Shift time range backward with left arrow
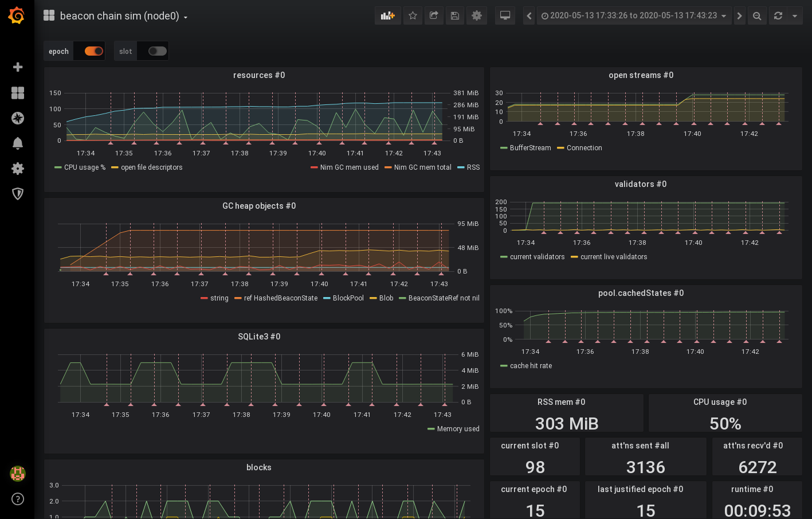This screenshot has width=812, height=519. 529,15
